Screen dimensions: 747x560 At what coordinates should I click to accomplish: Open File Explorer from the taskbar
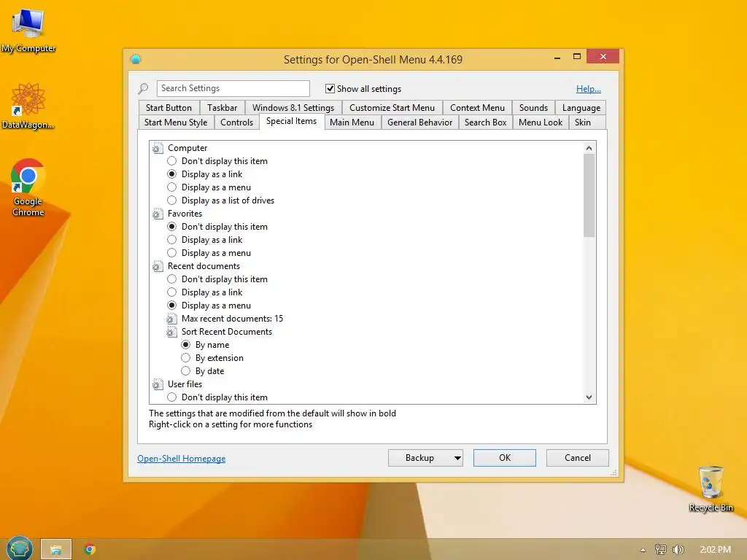click(x=55, y=549)
